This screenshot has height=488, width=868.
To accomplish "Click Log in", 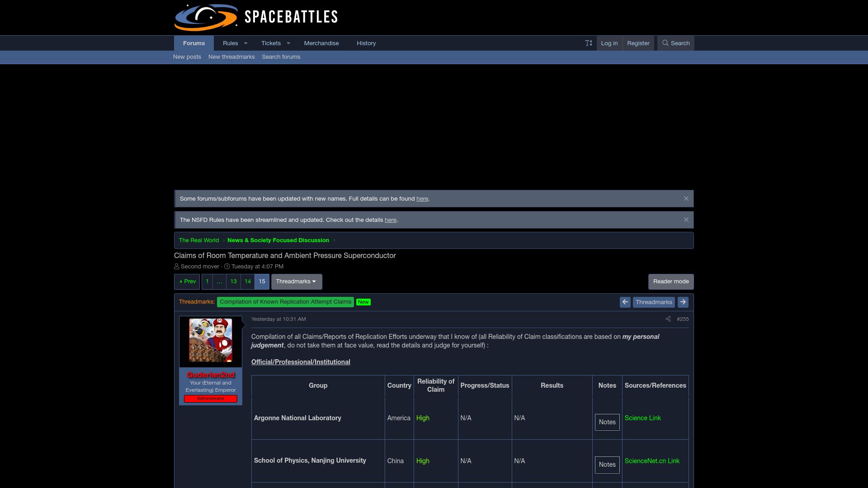I will coord(609,43).
